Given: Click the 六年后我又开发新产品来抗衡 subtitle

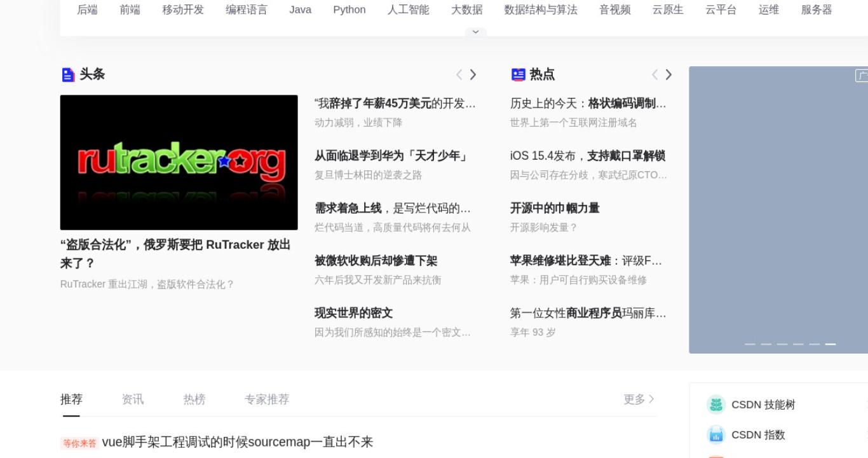Looking at the screenshot, I should [378, 280].
